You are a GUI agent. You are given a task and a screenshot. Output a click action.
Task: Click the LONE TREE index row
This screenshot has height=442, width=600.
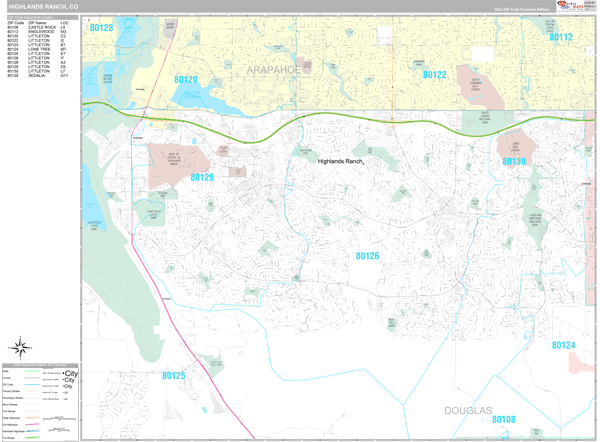(x=37, y=49)
